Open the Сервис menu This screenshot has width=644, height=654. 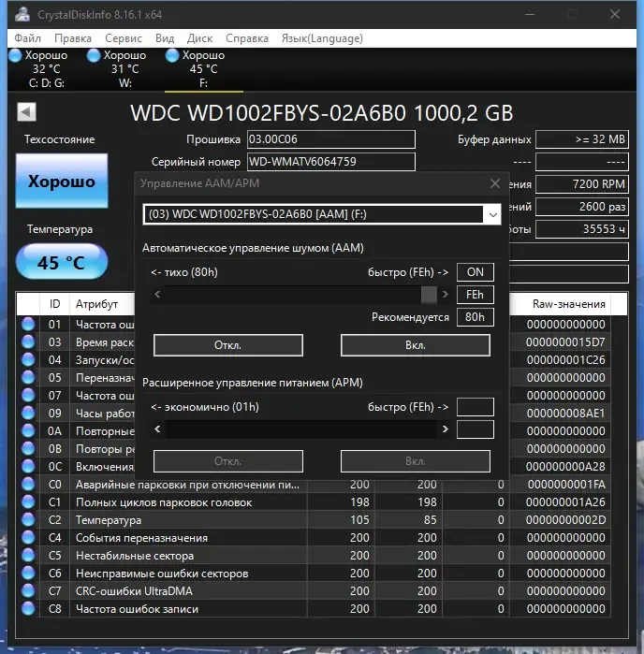124,38
